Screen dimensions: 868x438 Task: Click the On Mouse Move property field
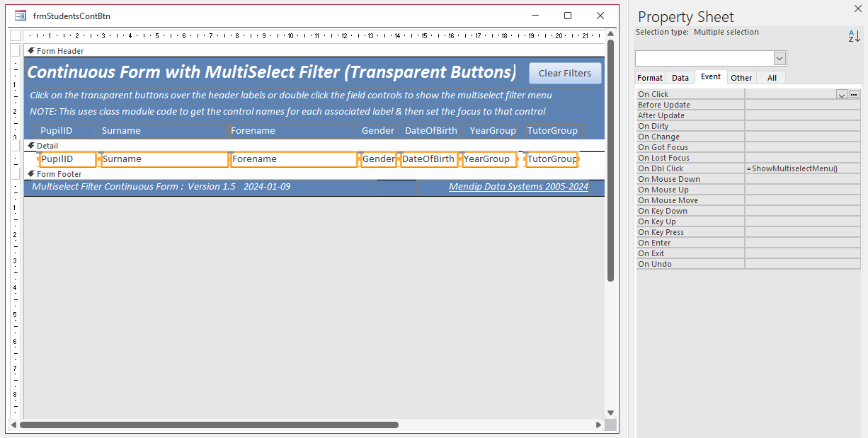coord(803,200)
